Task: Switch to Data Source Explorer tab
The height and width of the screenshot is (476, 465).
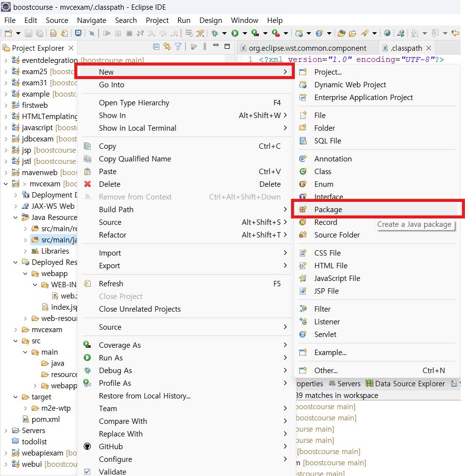Action: click(x=405, y=384)
